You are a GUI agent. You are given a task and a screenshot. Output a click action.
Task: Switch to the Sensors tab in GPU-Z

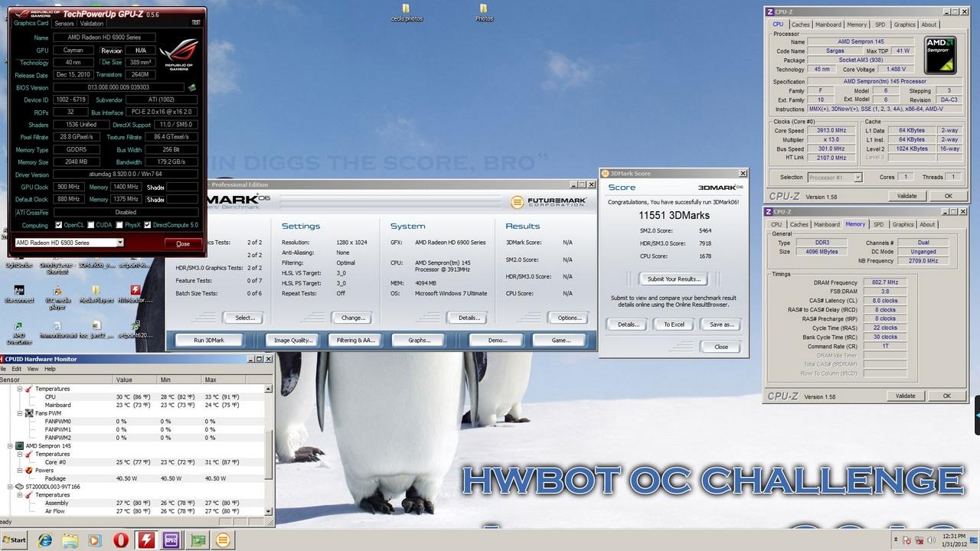tap(64, 24)
